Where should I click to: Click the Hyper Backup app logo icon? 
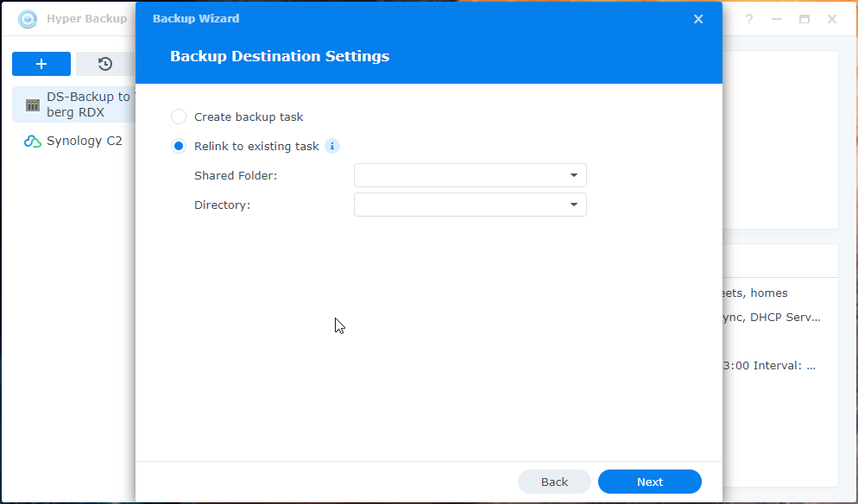28,19
